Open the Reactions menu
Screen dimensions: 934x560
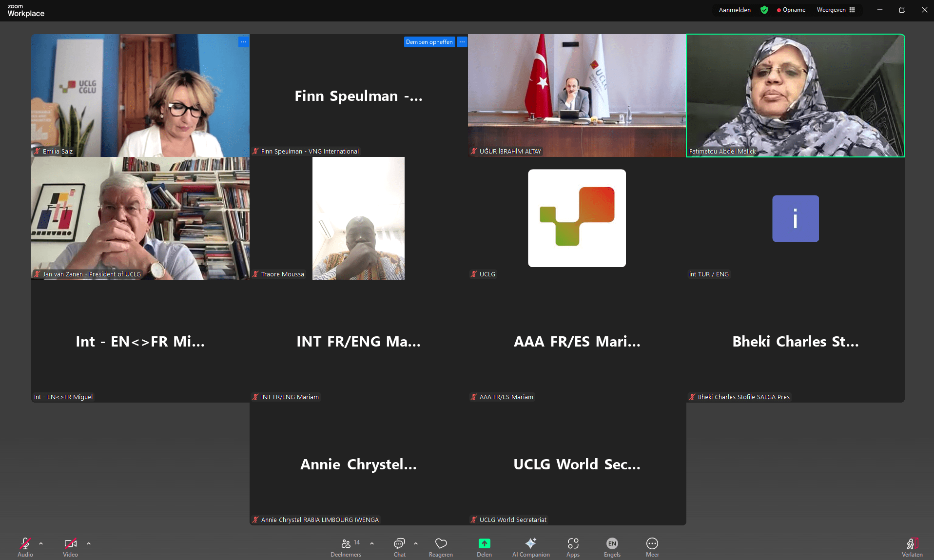click(441, 547)
